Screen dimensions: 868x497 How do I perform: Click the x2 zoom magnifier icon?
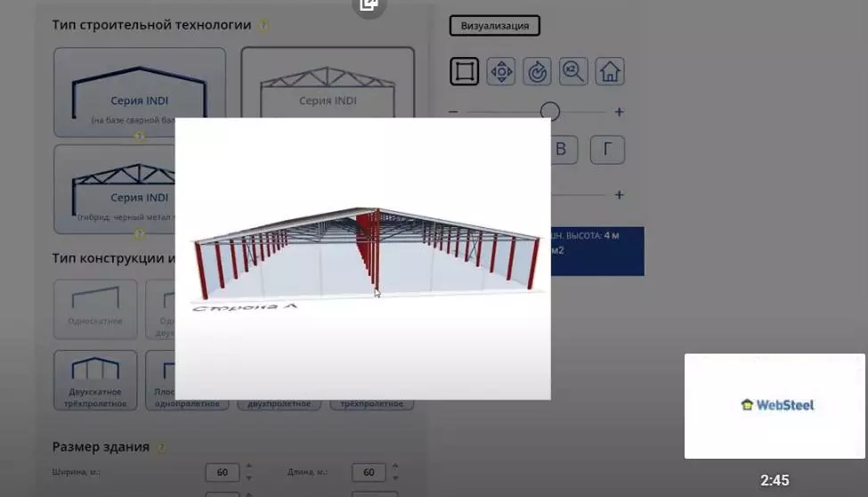[573, 71]
